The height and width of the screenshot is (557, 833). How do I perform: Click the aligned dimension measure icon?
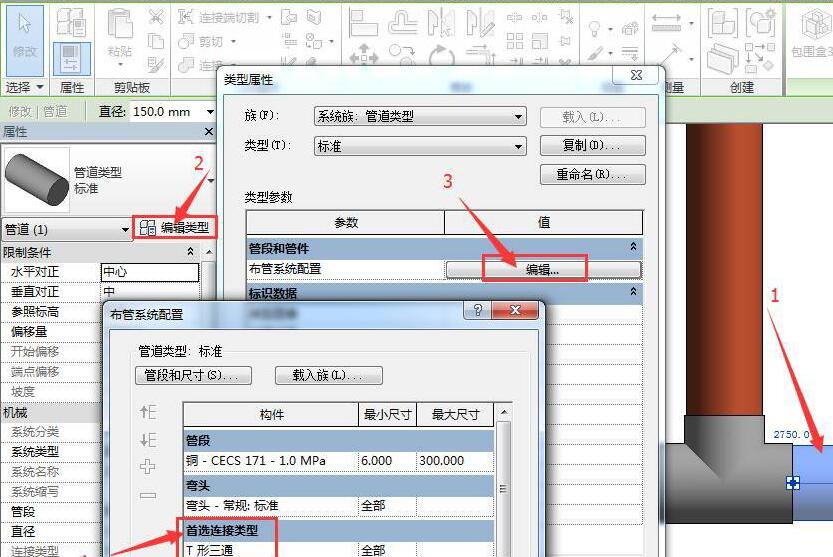point(666,22)
